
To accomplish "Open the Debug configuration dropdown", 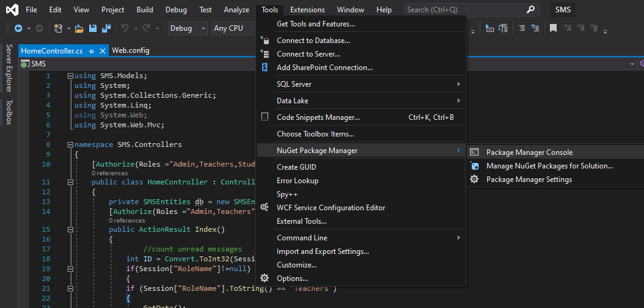I will pyautogui.click(x=188, y=28).
